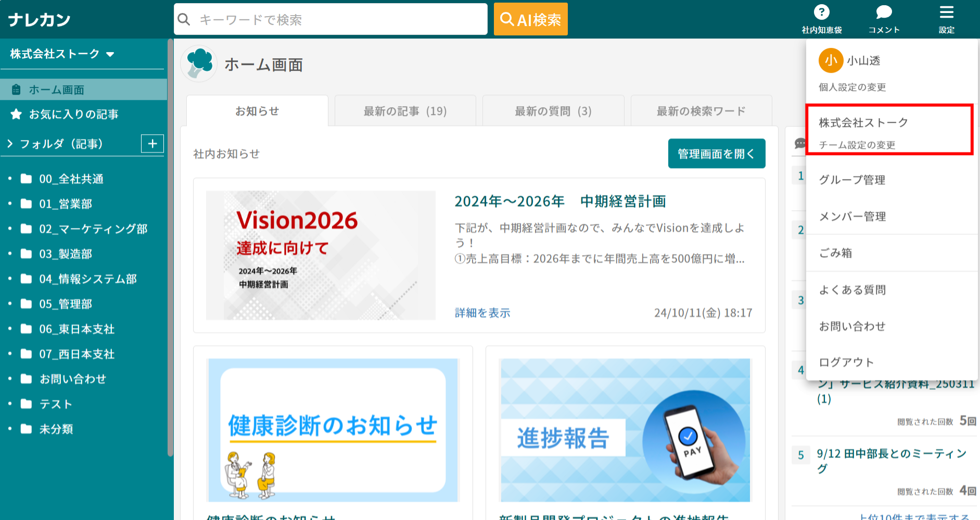Switch to the 最新の質問 tab

(x=553, y=110)
